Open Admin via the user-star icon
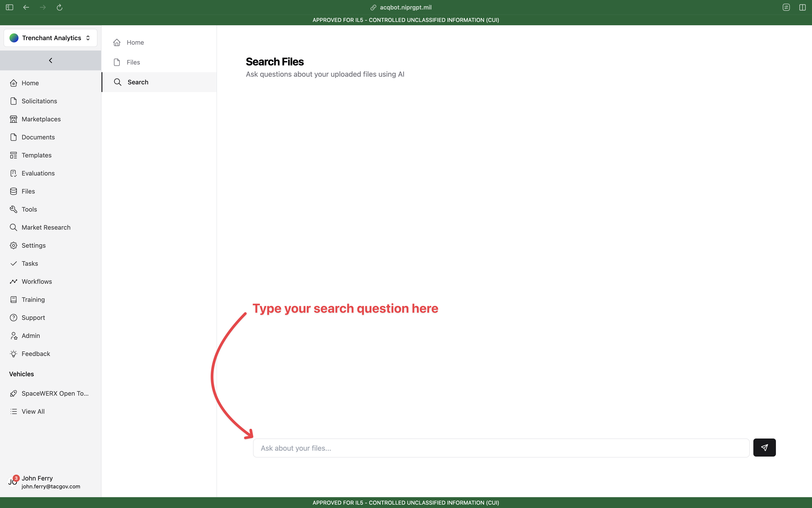812x508 pixels. (x=14, y=336)
